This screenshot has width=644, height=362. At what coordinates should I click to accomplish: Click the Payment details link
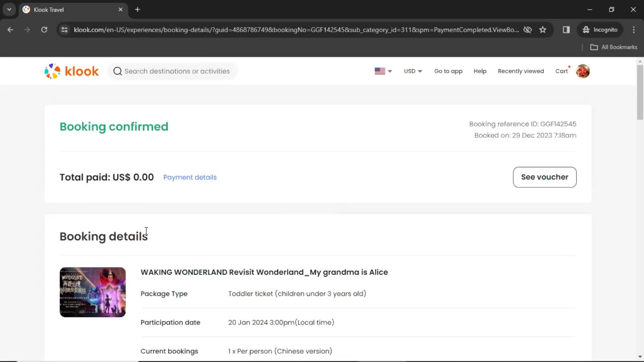(190, 177)
